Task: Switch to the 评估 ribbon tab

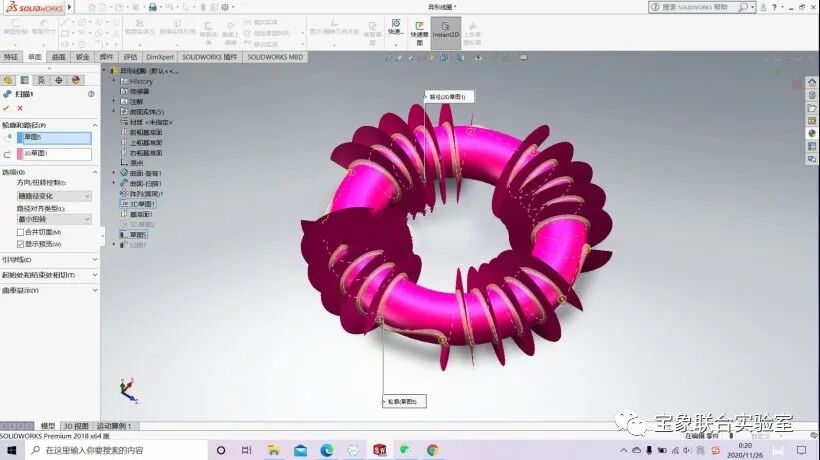Action: (130, 57)
